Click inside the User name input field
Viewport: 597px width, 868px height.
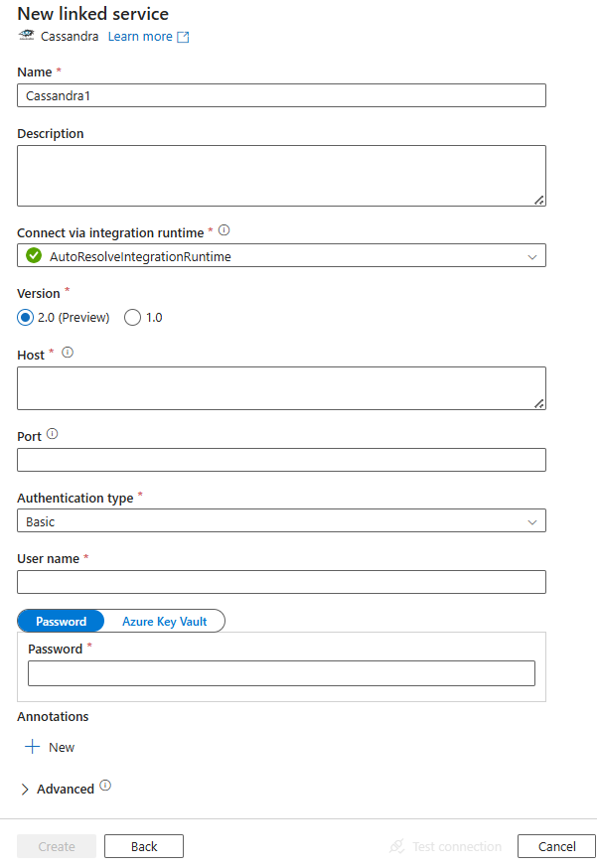281,581
